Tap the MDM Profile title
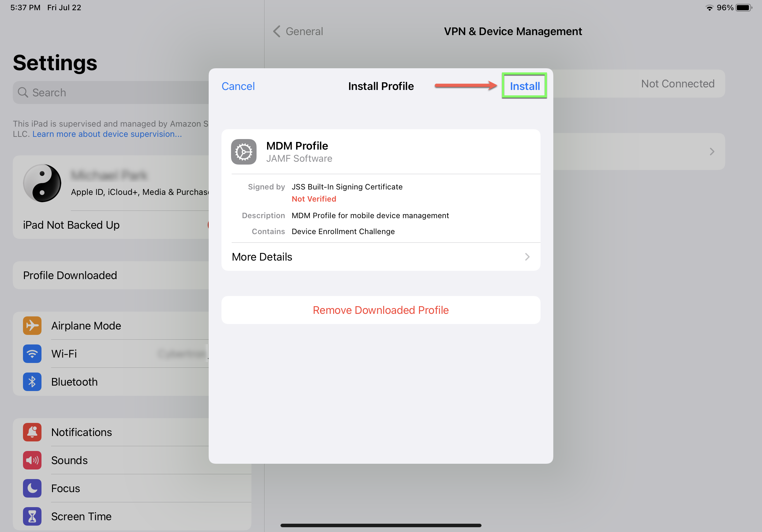This screenshot has height=532, width=762. point(297,146)
